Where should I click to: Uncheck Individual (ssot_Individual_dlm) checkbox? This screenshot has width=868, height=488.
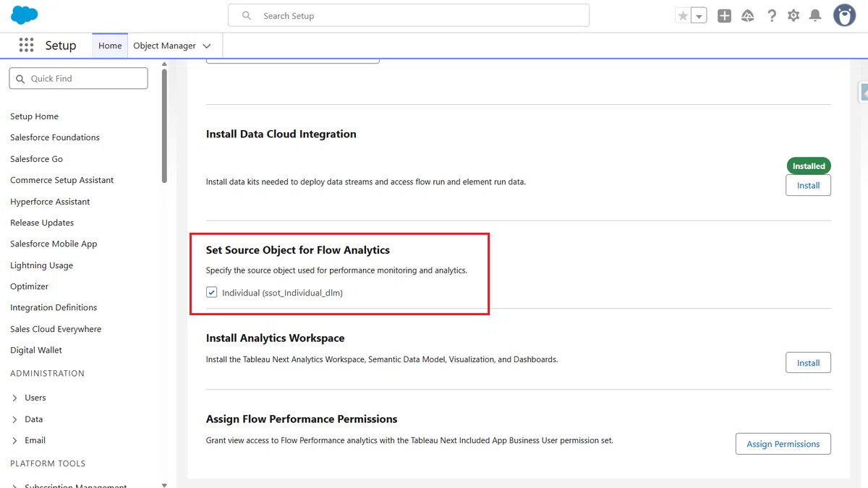211,293
